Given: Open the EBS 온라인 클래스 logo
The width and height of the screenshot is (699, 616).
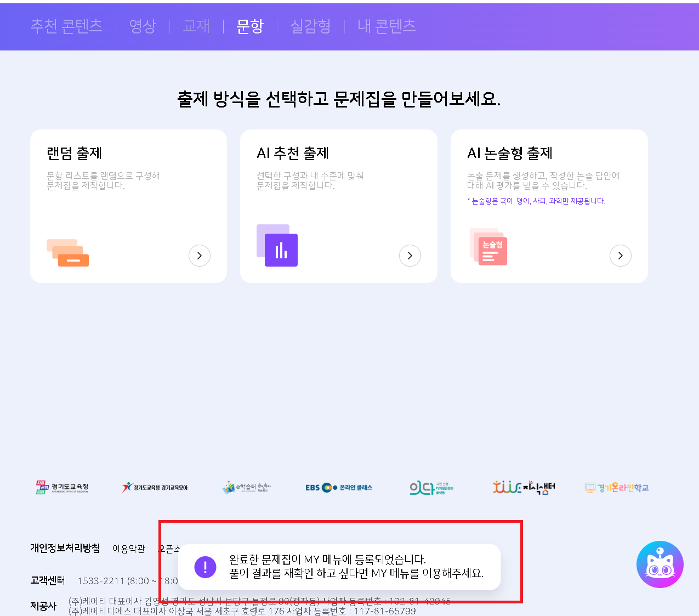Looking at the screenshot, I should 339,487.
